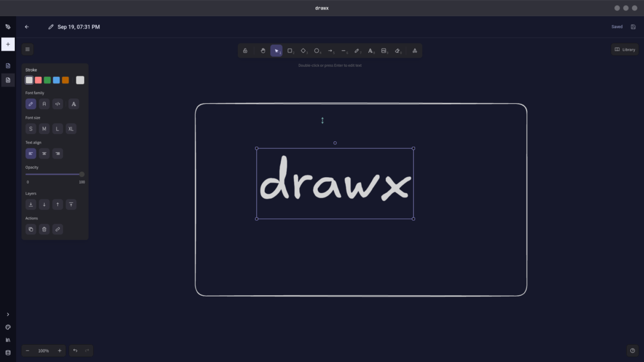Set font size to L

pyautogui.click(x=57, y=129)
